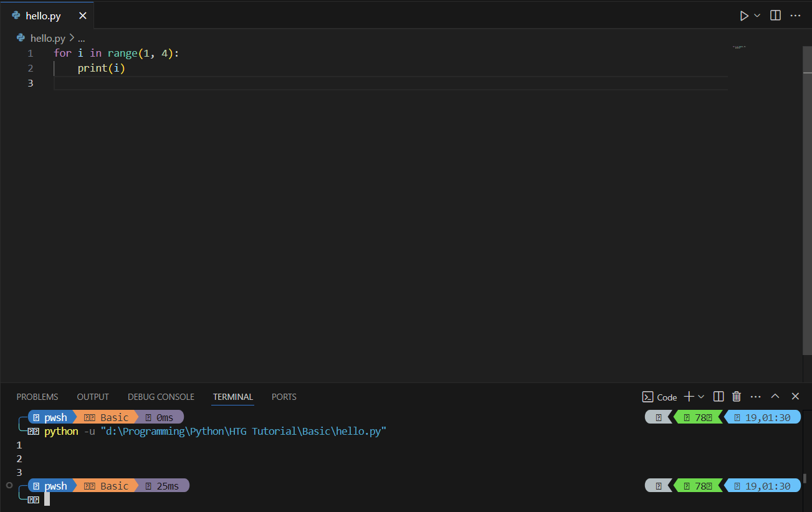The image size is (812, 512).
Task: Kill terminal using the trash icon
Action: [737, 397]
